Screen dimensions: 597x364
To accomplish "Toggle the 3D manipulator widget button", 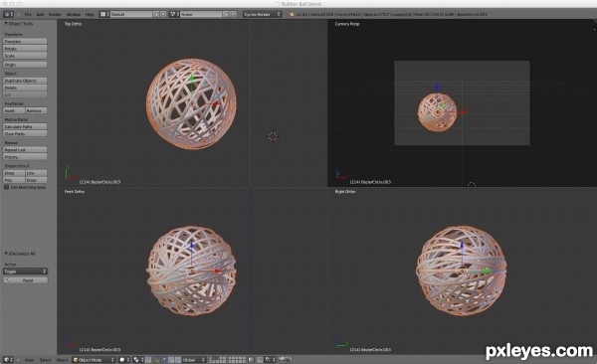I will click(157, 360).
